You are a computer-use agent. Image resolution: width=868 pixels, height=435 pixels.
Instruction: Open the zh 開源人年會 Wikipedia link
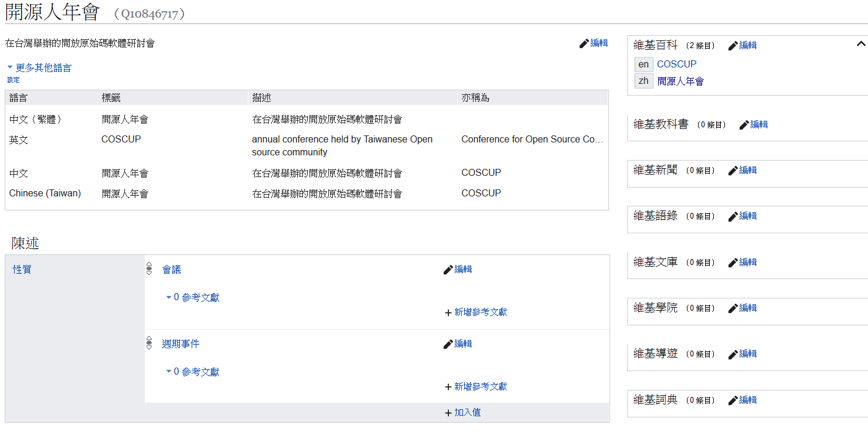coord(680,81)
